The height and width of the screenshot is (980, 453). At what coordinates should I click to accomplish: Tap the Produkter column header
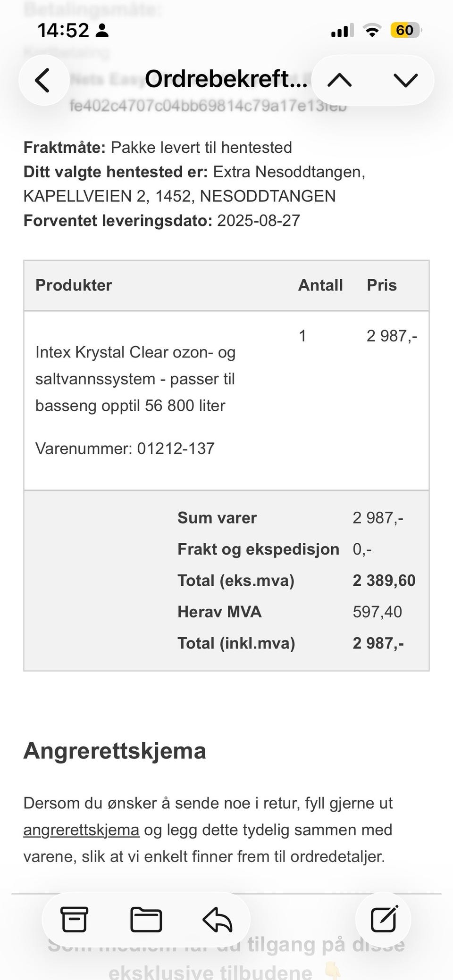tap(74, 285)
